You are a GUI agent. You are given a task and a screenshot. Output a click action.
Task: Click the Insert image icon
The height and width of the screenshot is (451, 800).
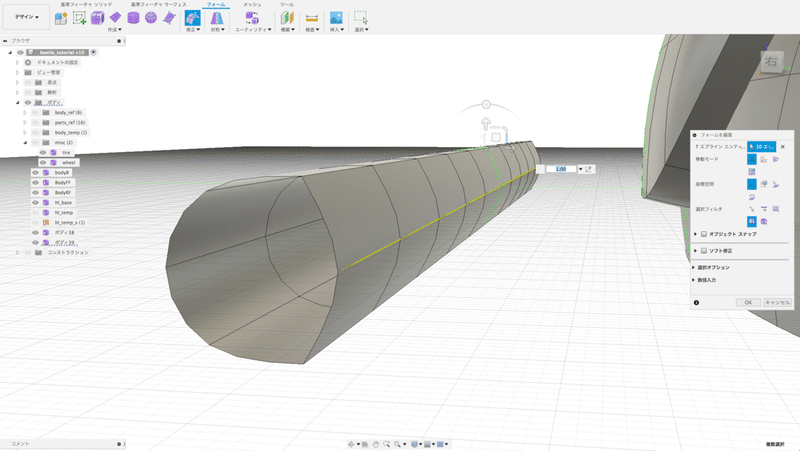336,18
